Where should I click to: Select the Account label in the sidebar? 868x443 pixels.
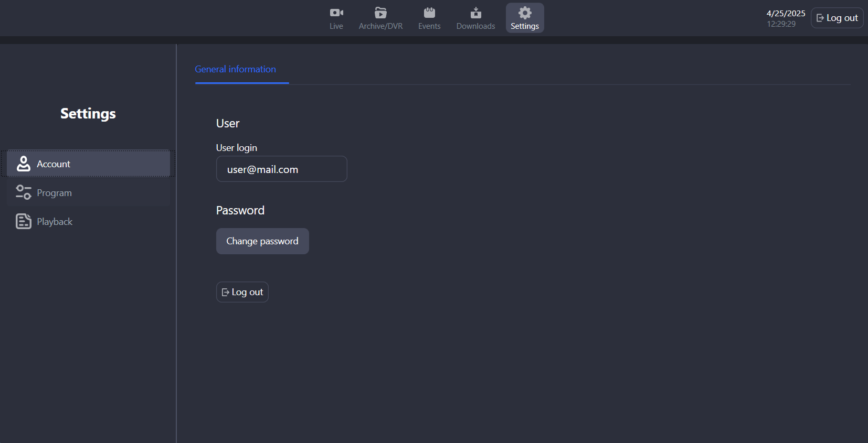[x=54, y=164]
